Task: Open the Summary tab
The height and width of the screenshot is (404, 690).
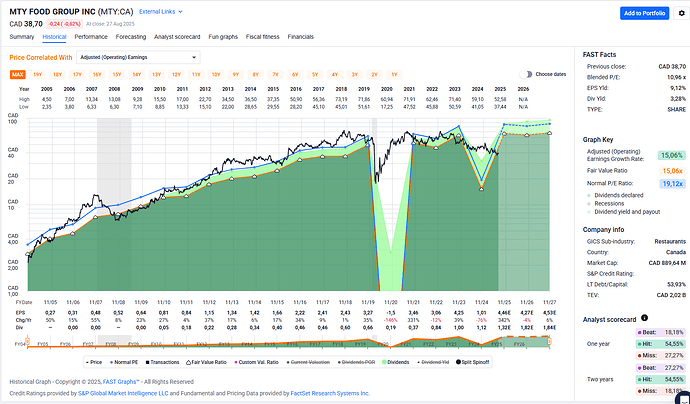Action: click(22, 37)
